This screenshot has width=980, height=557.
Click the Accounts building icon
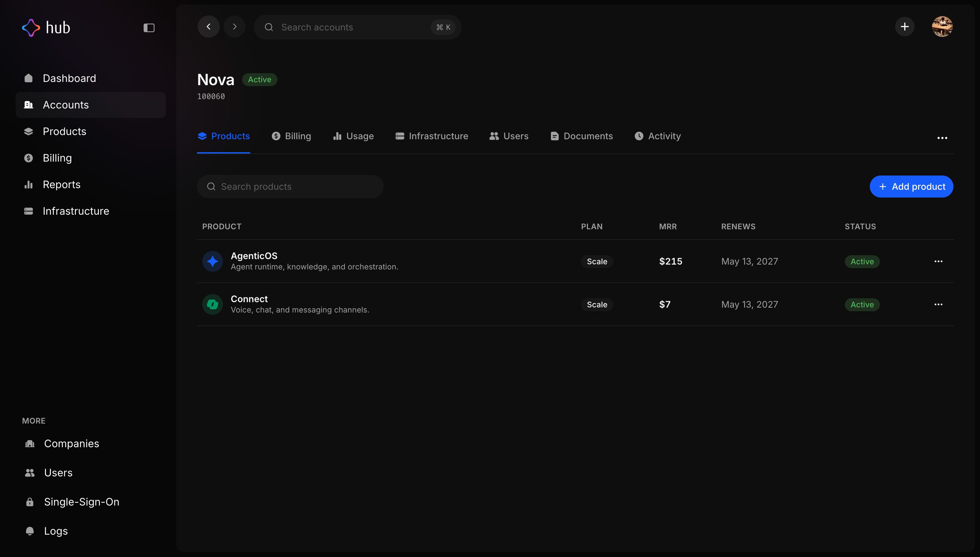pos(29,105)
